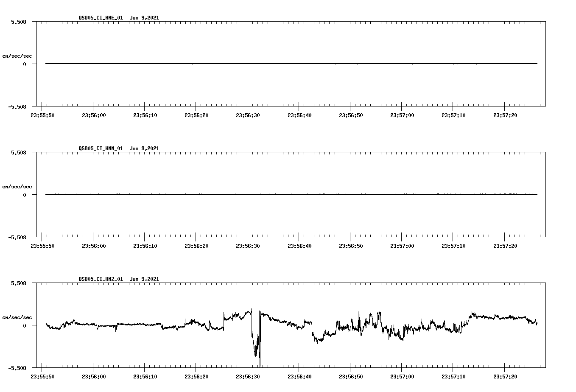576x392 pixels.
Task: Click 23:56:30 time label under HNE plot
Action: pyautogui.click(x=247, y=115)
